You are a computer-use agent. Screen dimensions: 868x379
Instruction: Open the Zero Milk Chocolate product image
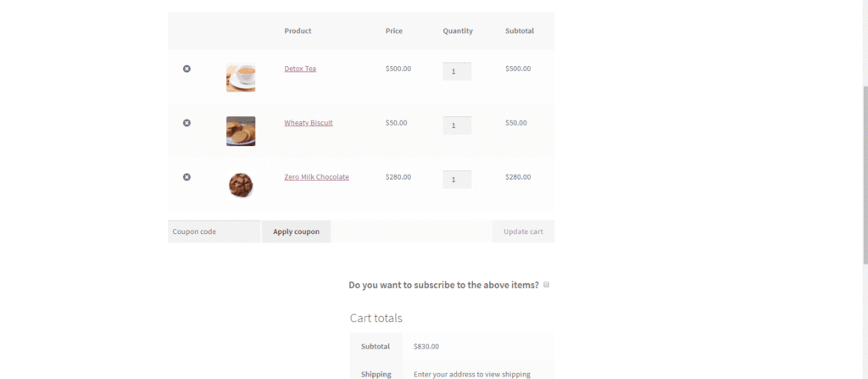pyautogui.click(x=241, y=185)
